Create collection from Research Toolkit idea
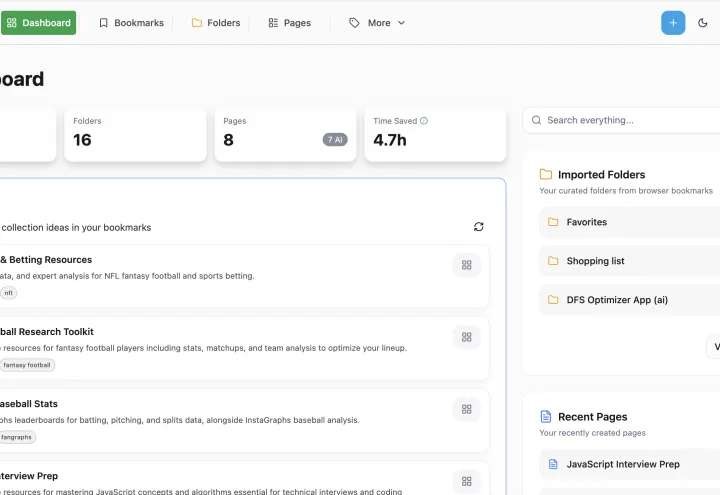 pyautogui.click(x=467, y=337)
